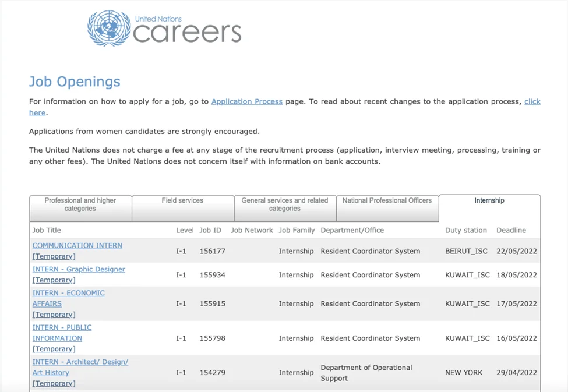Click the Deadline column header
568x392 pixels.
click(511, 231)
